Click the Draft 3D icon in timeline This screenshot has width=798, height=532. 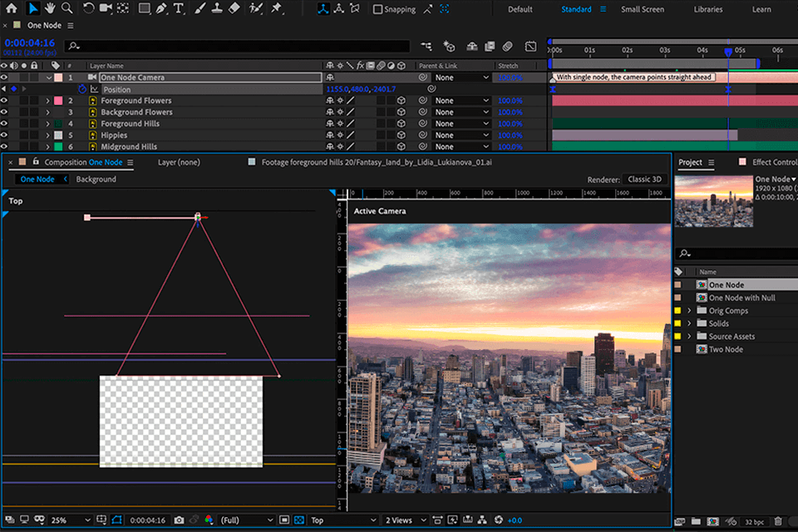click(x=449, y=47)
